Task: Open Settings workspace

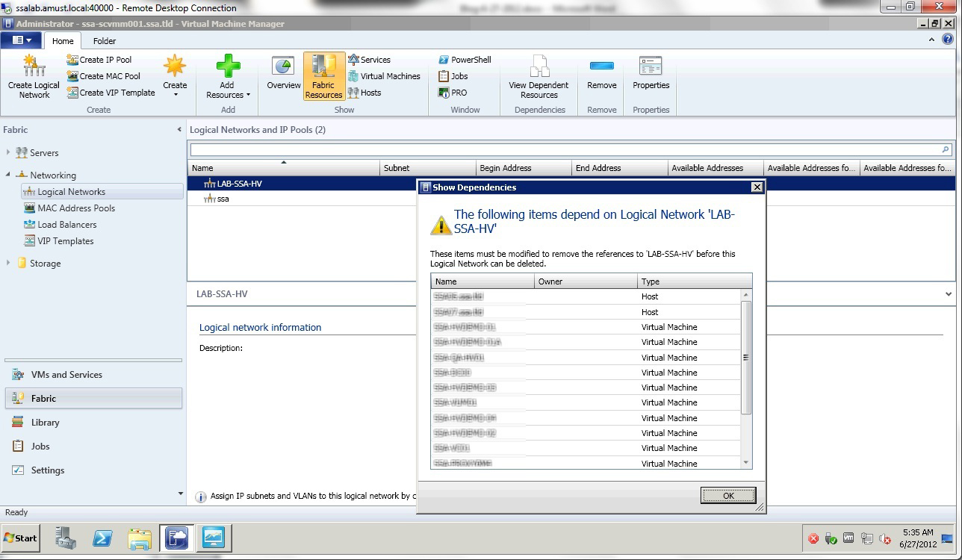Action: (x=93, y=470)
